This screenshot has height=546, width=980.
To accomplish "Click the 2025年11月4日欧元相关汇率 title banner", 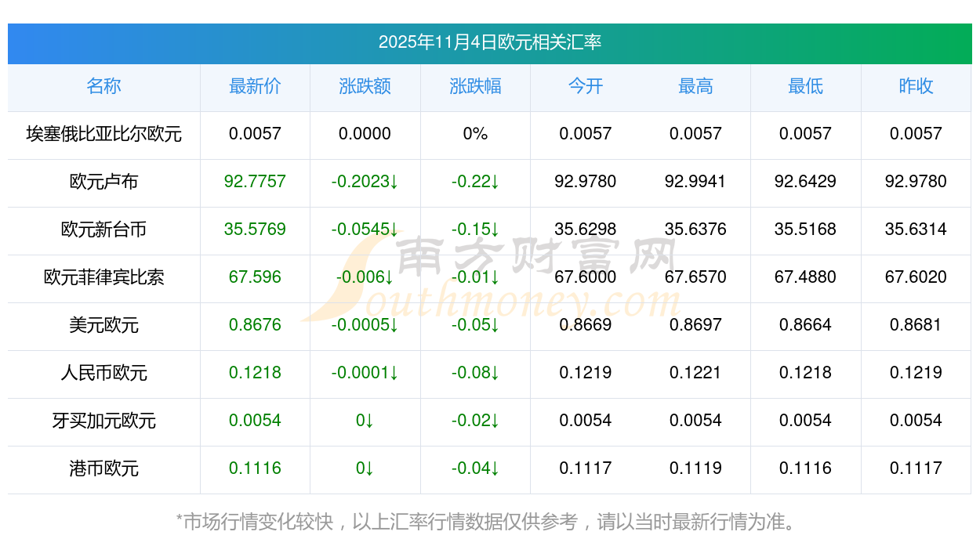I will [489, 42].
